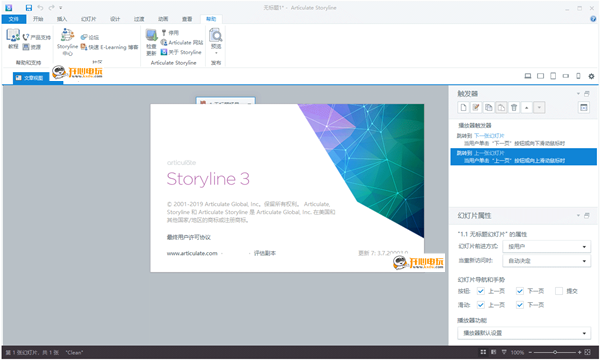Click fit to window icon in status bar
The width and height of the screenshot is (600, 360).
(587, 352)
